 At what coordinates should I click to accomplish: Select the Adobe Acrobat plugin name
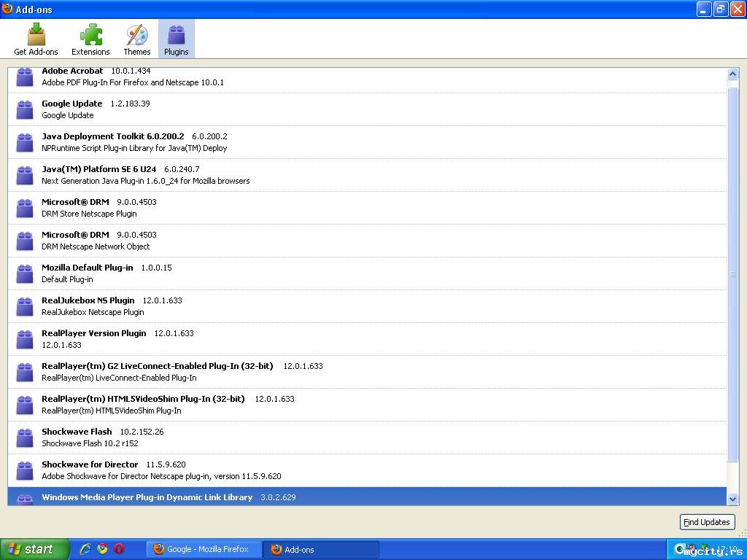(x=72, y=71)
